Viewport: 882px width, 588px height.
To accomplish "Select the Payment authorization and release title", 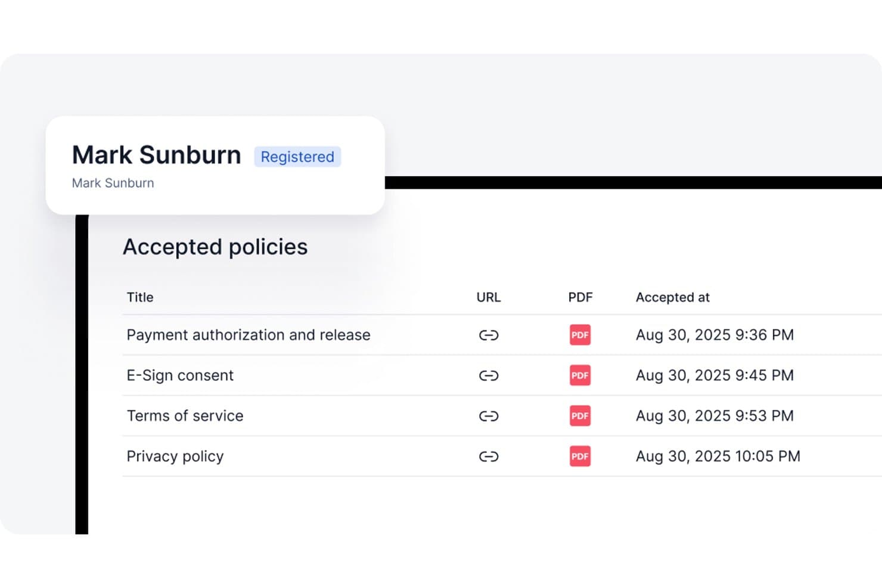I will coord(249,335).
